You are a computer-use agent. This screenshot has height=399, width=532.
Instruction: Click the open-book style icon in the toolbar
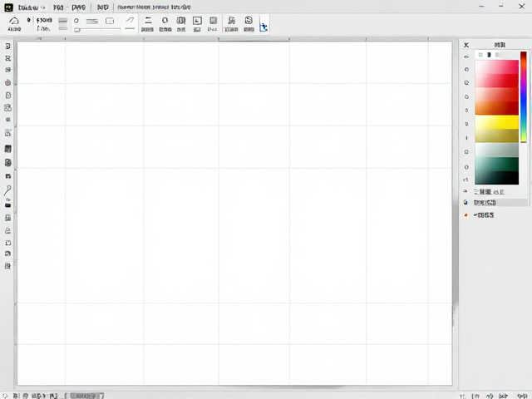181,20
